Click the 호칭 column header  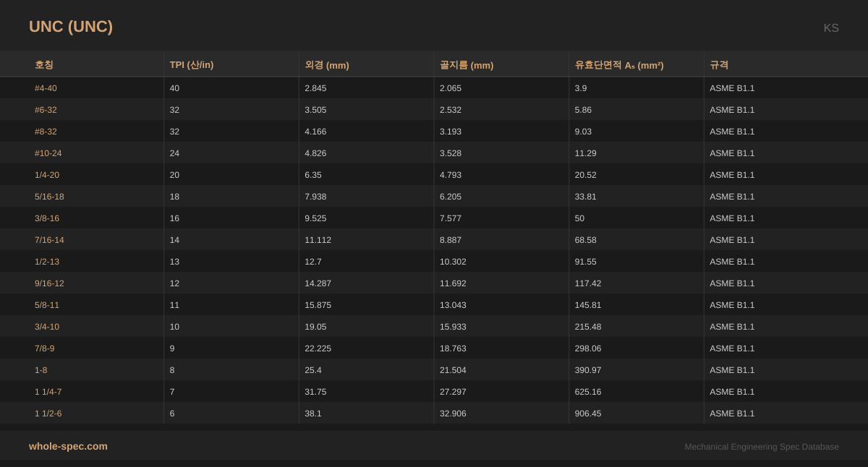click(x=44, y=64)
